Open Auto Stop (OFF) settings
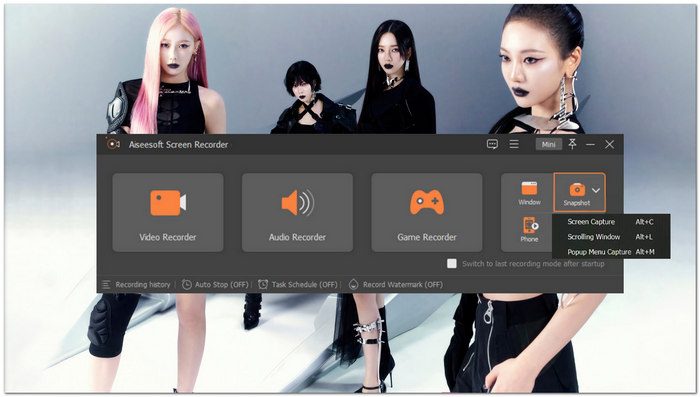 click(x=215, y=284)
